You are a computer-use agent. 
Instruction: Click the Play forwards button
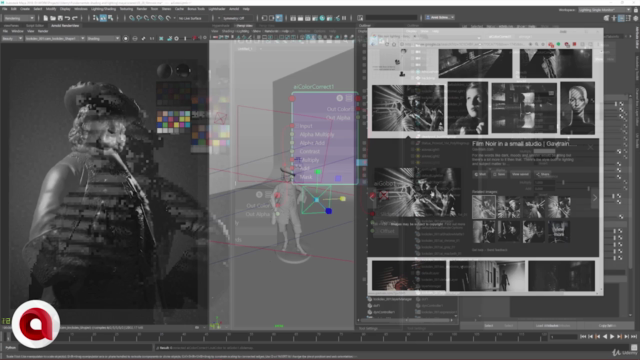coord(612,337)
